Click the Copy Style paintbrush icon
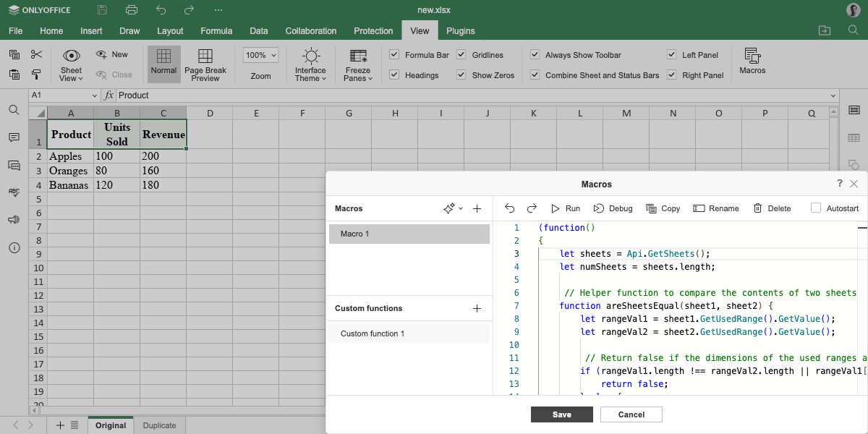This screenshot has height=434, width=868. click(x=37, y=74)
